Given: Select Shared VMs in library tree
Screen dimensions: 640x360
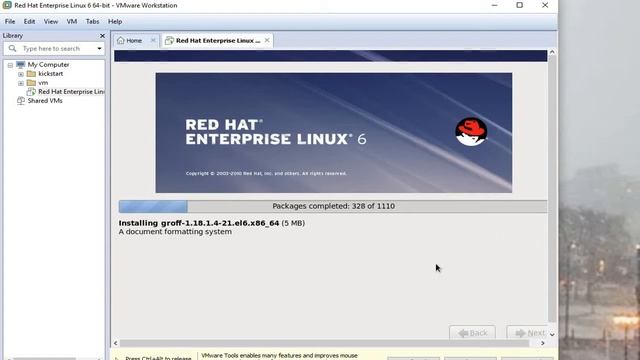Looking at the screenshot, I should pos(45,100).
